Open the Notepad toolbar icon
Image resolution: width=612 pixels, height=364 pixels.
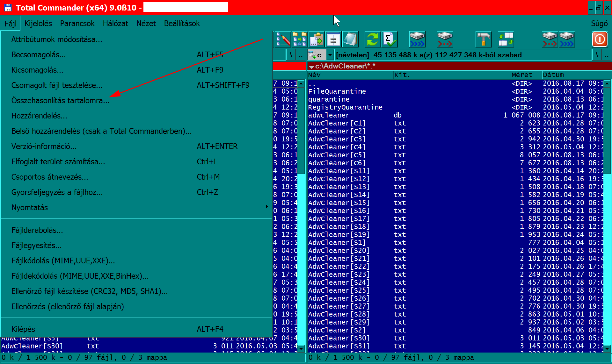pos(350,39)
